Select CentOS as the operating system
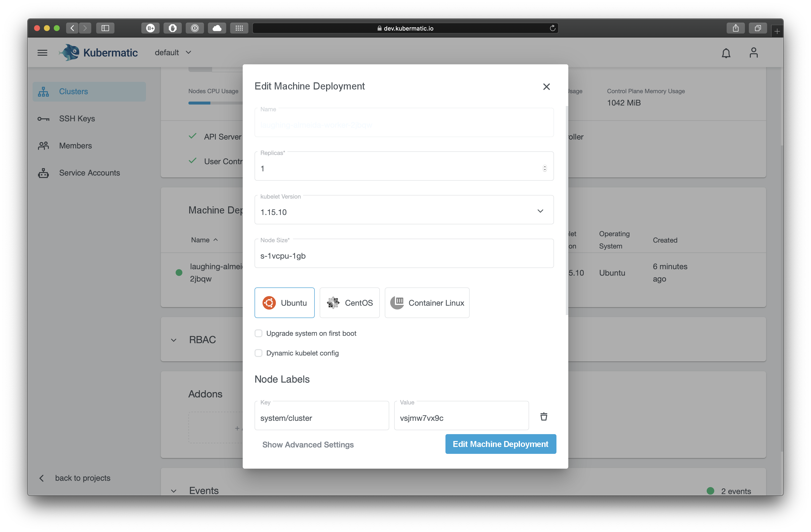 point(350,302)
